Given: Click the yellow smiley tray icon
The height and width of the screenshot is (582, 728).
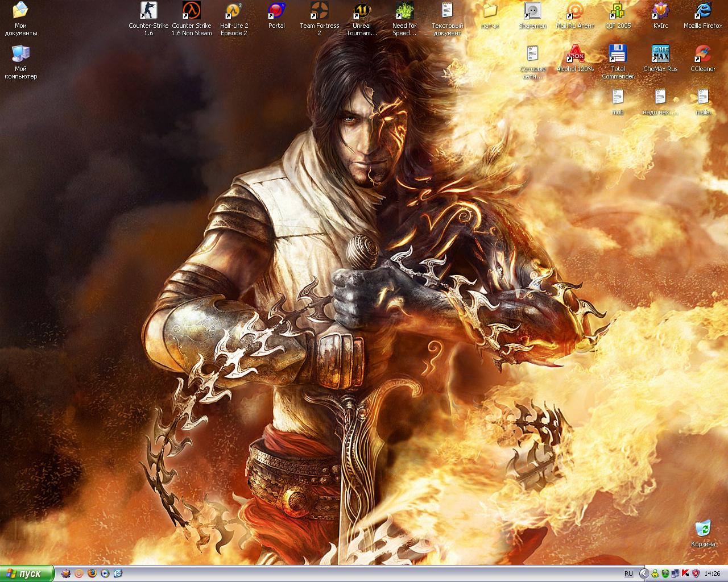Looking at the screenshot, I should [x=656, y=573].
